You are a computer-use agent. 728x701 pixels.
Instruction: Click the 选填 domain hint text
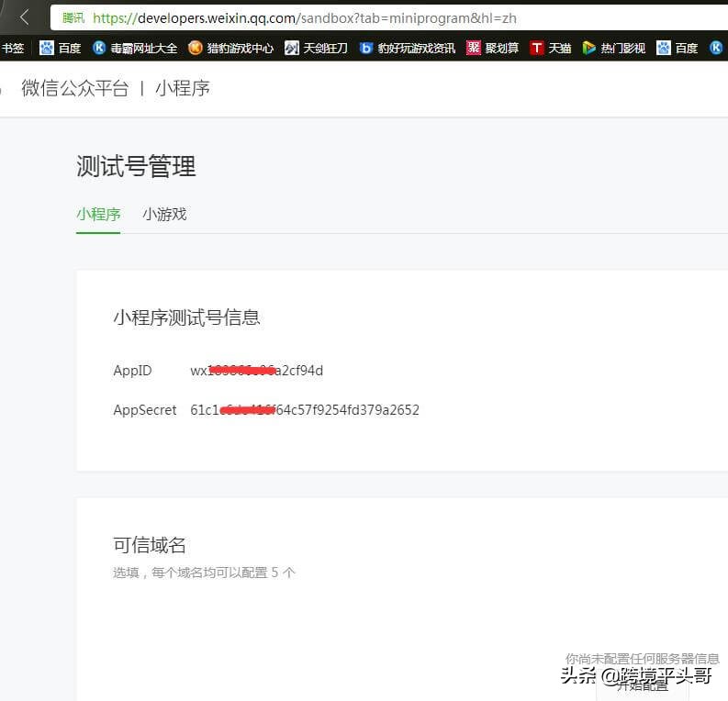pyautogui.click(x=204, y=573)
